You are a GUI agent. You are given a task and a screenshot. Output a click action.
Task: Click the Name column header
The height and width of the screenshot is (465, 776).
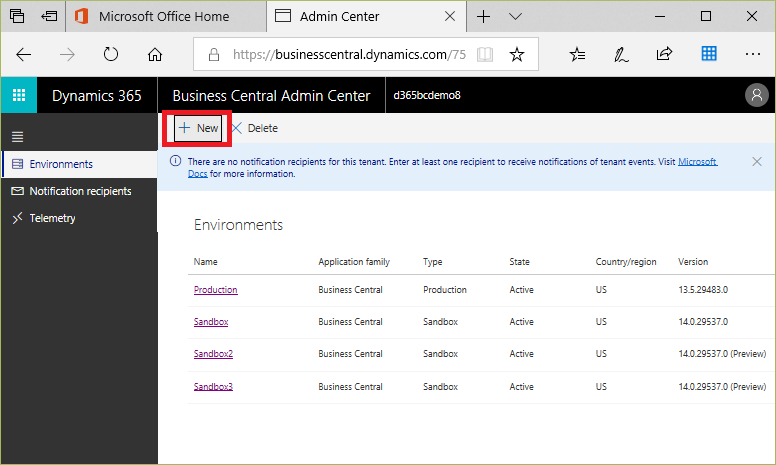pos(205,262)
